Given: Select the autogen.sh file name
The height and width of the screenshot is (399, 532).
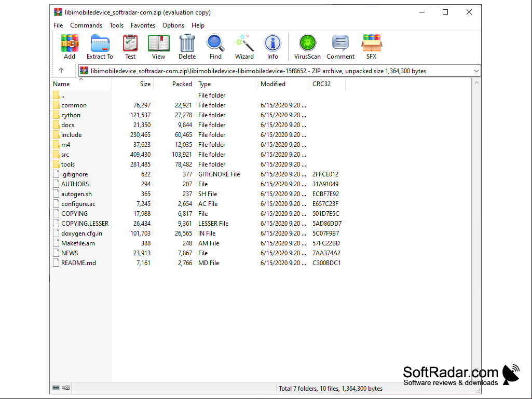Looking at the screenshot, I should [76, 194].
